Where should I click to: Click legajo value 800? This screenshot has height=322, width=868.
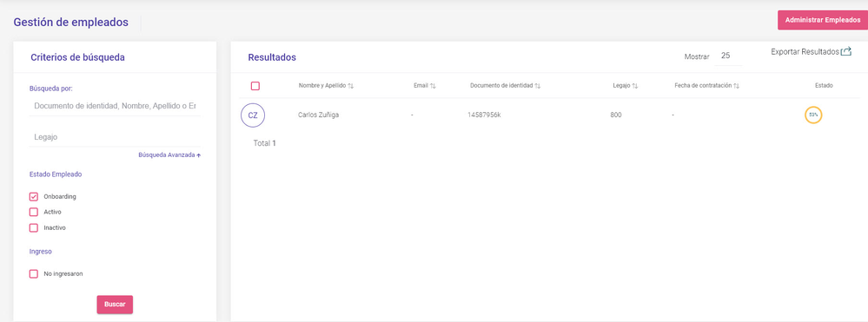click(615, 115)
